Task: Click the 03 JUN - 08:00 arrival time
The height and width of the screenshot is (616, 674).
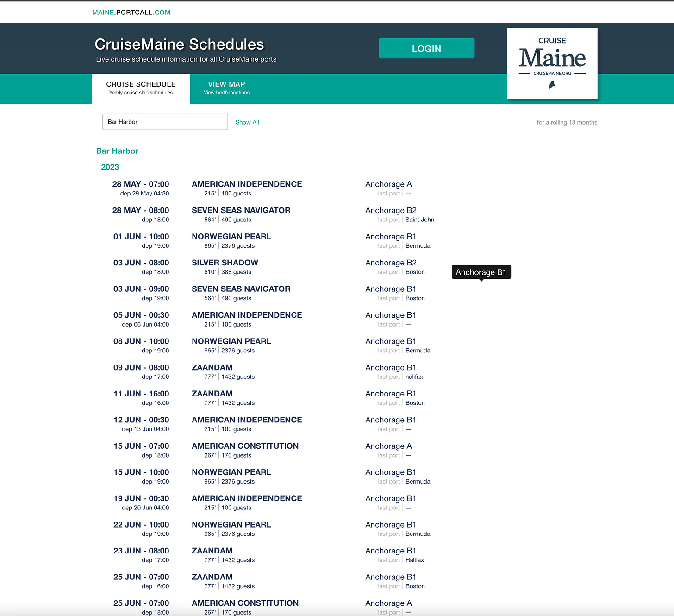Action: tap(141, 263)
